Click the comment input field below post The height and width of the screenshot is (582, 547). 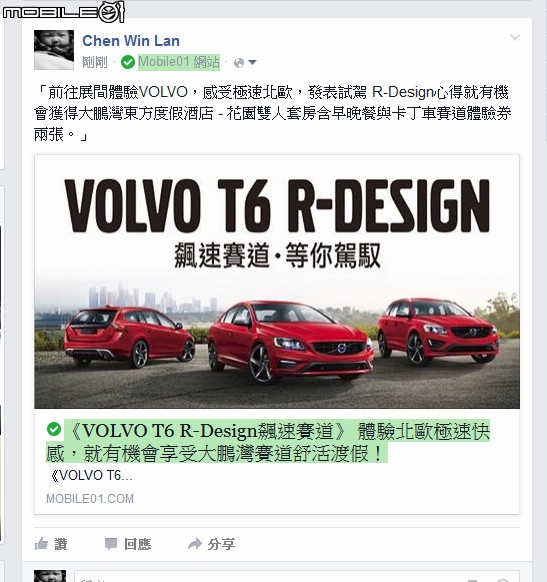(297, 576)
